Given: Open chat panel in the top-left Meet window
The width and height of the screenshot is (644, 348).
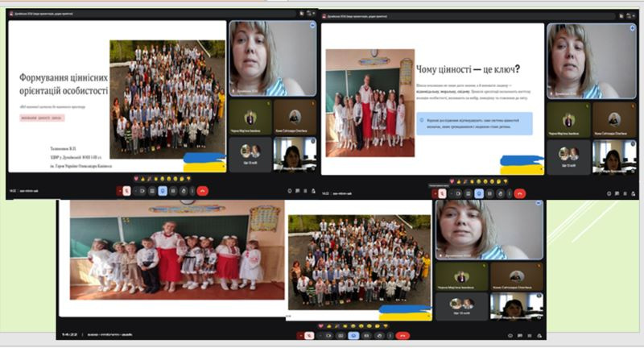Looking at the screenshot, I should click(x=297, y=191).
